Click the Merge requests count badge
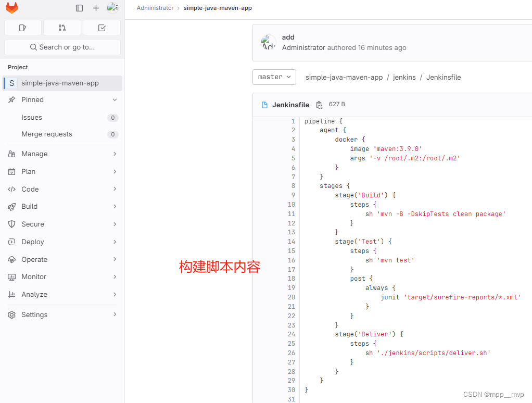 click(x=113, y=134)
